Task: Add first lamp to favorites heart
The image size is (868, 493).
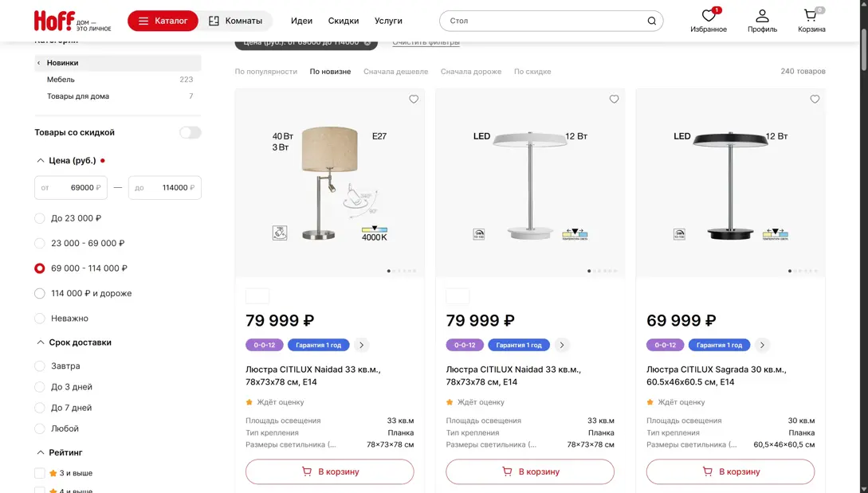Action: (x=414, y=100)
